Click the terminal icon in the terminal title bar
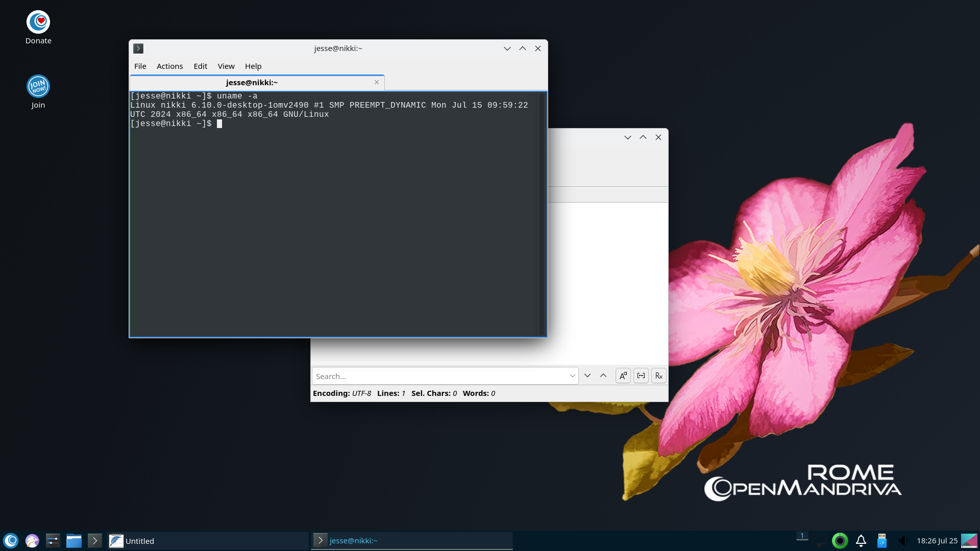The width and height of the screenshot is (980, 551). 138,48
